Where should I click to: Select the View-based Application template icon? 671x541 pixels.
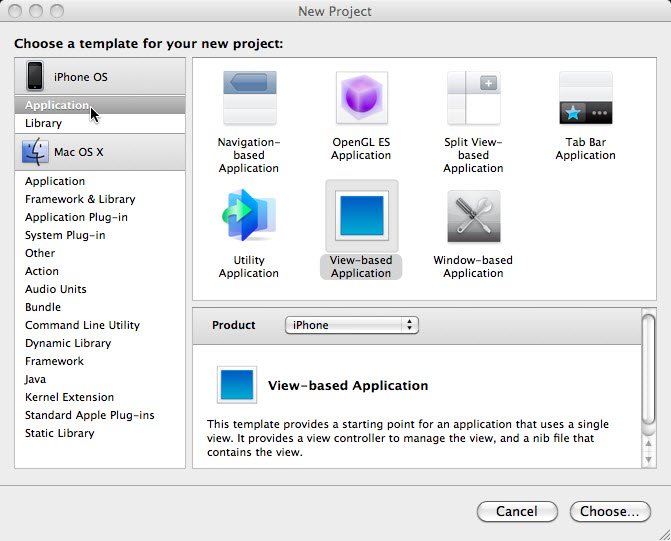pos(362,216)
